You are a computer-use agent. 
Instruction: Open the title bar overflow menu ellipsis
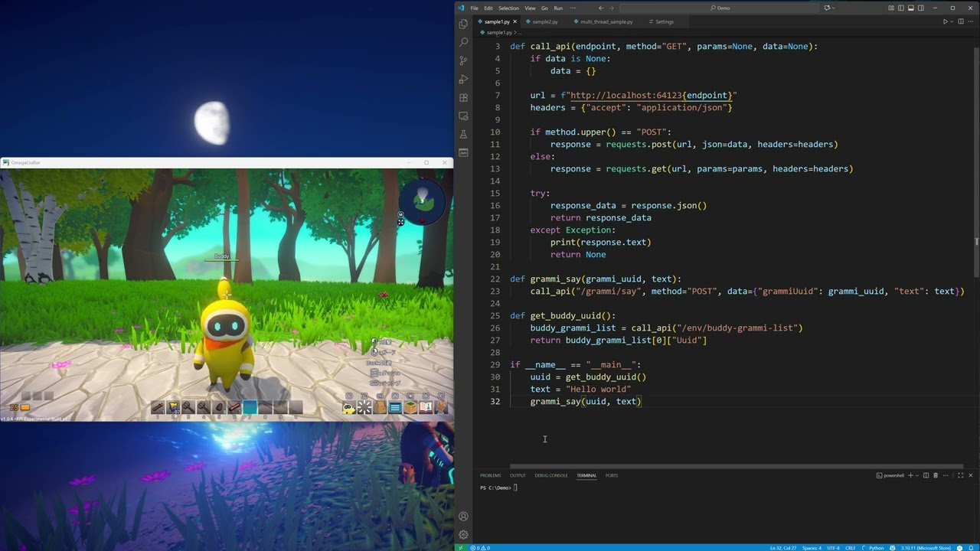tap(573, 8)
